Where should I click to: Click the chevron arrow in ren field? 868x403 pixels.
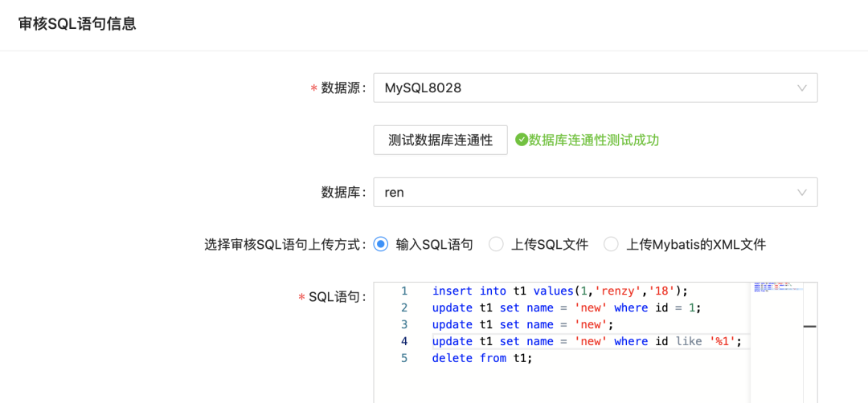pyautogui.click(x=801, y=193)
